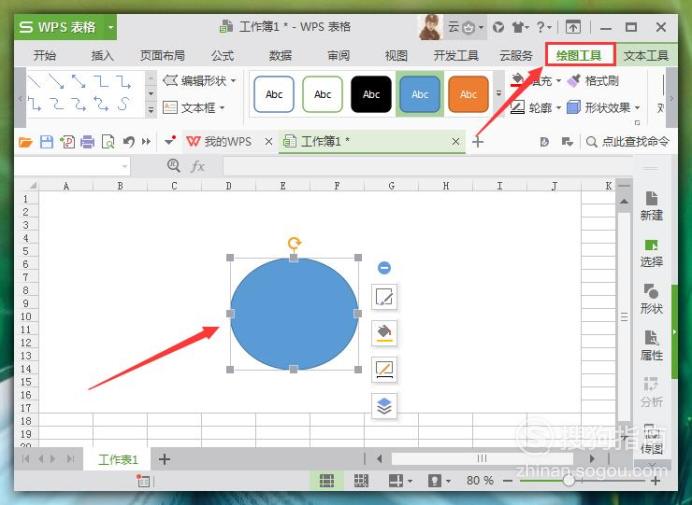This screenshot has height=505, width=692.
Task: Click the undo icon
Action: (128, 142)
